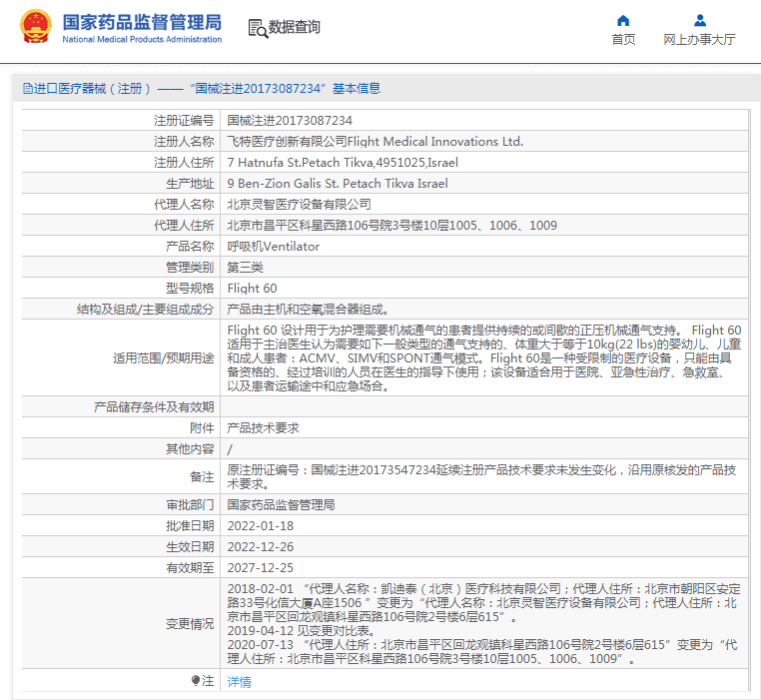Click the document icon before 进口医疗器械

tap(27, 89)
